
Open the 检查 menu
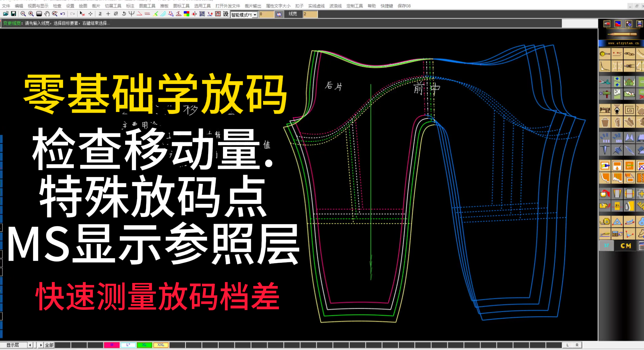[57, 6]
